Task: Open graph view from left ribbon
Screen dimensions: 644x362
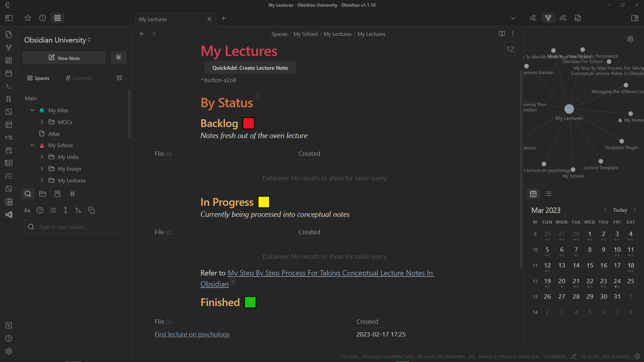Action: point(9,47)
